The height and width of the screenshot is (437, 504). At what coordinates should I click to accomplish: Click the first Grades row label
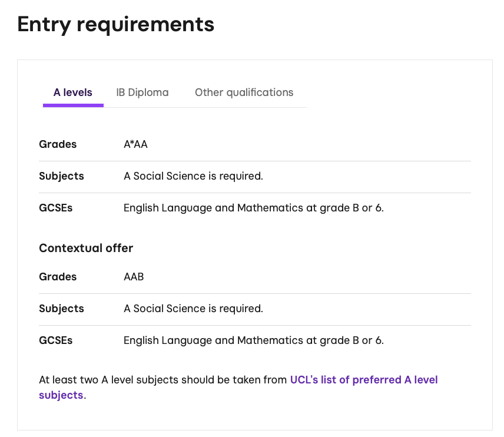(x=58, y=144)
